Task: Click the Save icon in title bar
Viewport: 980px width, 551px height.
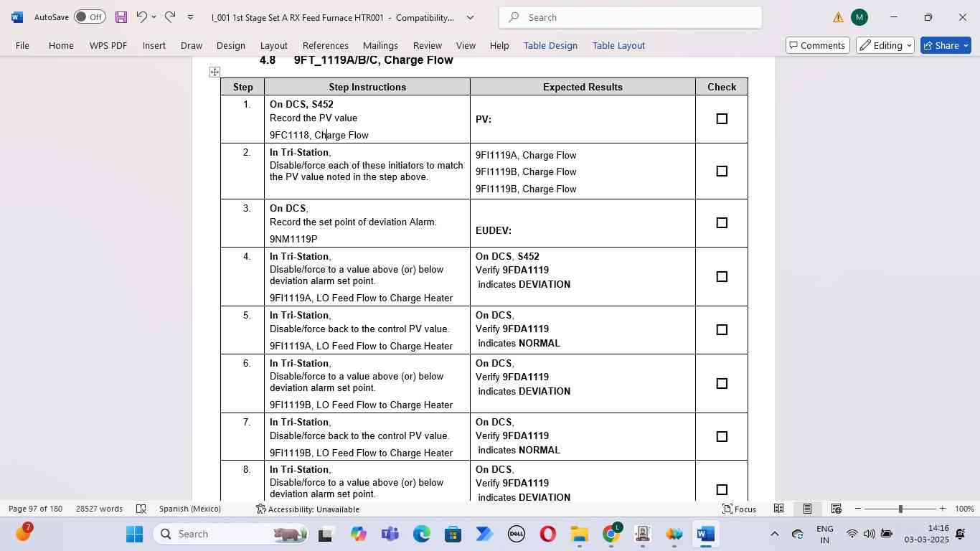Action: pyautogui.click(x=121, y=17)
